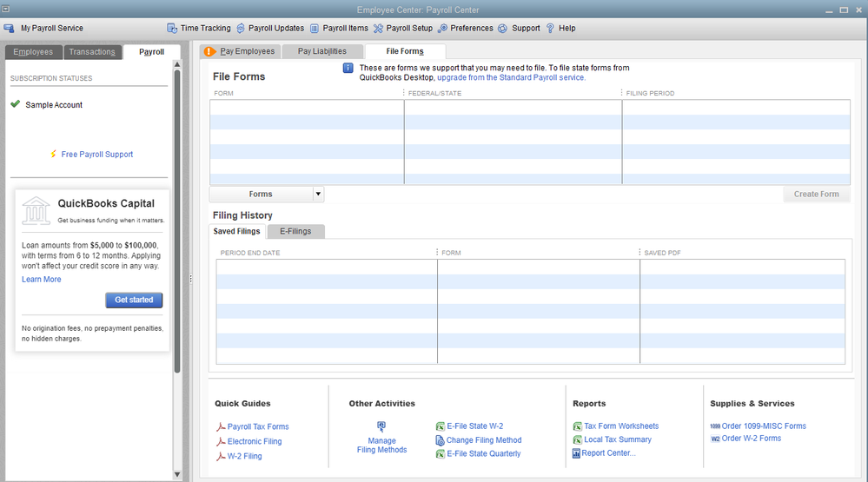This screenshot has width=868, height=482.
Task: Launch Payroll Setup from the toolbar
Action: coord(379,28)
